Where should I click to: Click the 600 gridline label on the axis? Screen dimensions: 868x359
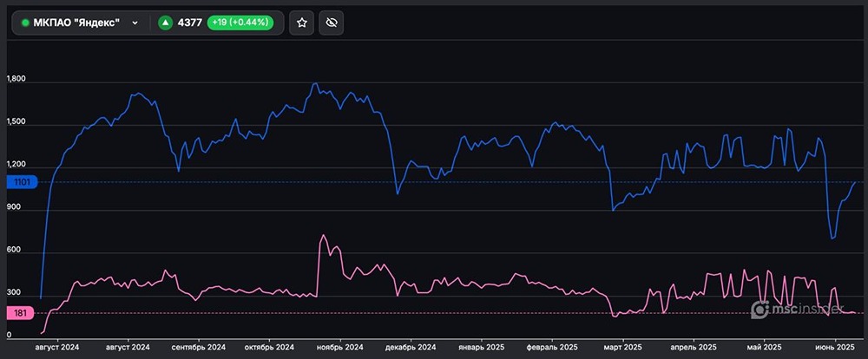tap(14, 252)
